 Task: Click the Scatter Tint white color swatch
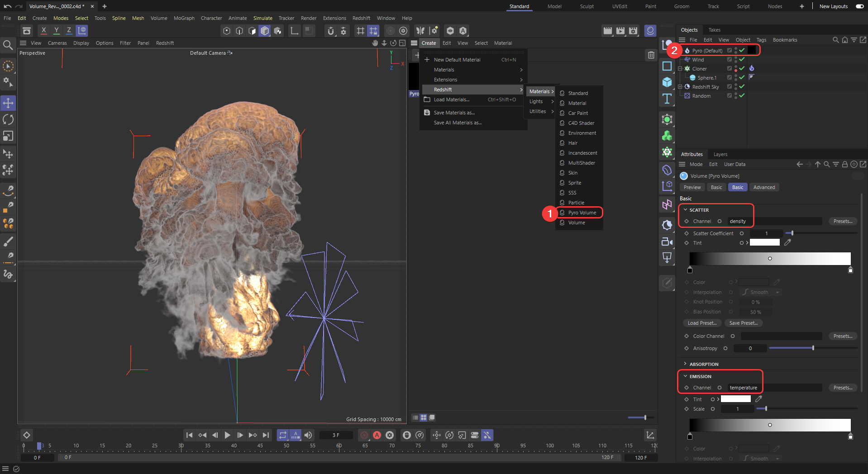pos(764,243)
